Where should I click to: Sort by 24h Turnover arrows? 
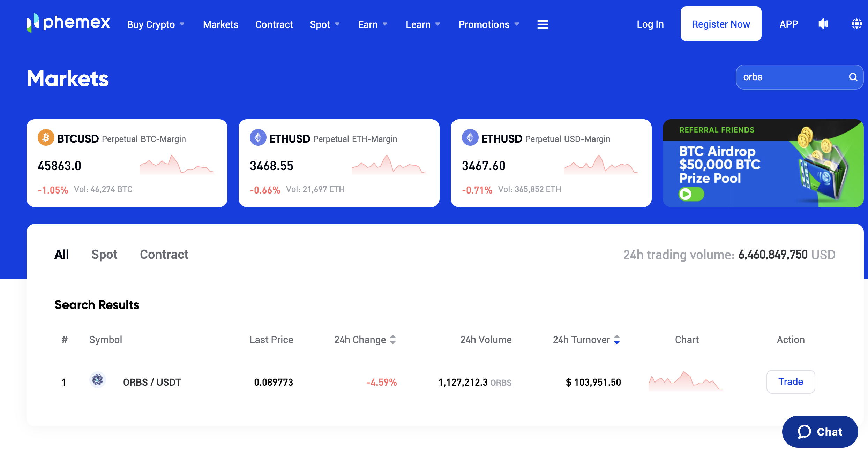tap(617, 340)
